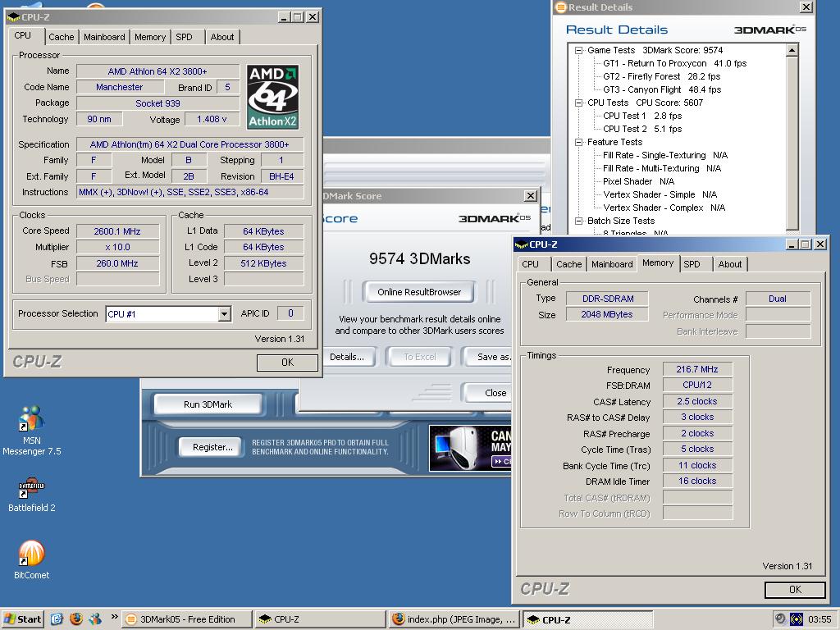Select About tab in processor CPU-Z window
This screenshot has width=840, height=630.
pyautogui.click(x=221, y=37)
